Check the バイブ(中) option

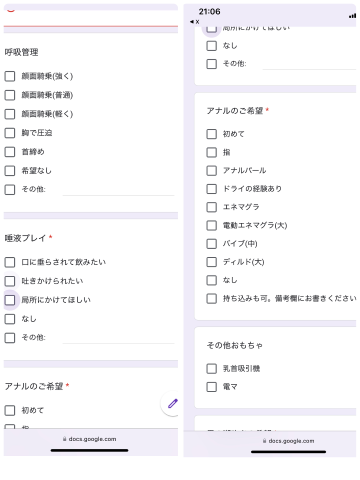[212, 244]
